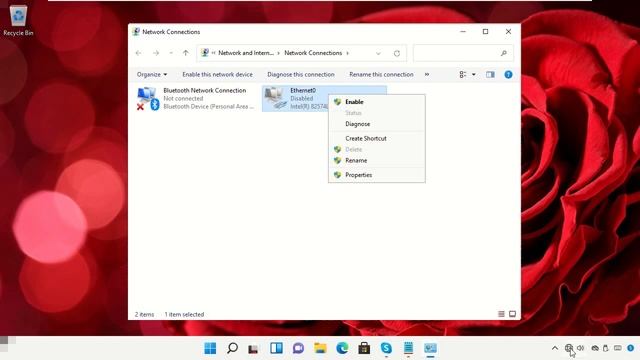Click the search magnifier icon
640x360 pixels.
504,53
